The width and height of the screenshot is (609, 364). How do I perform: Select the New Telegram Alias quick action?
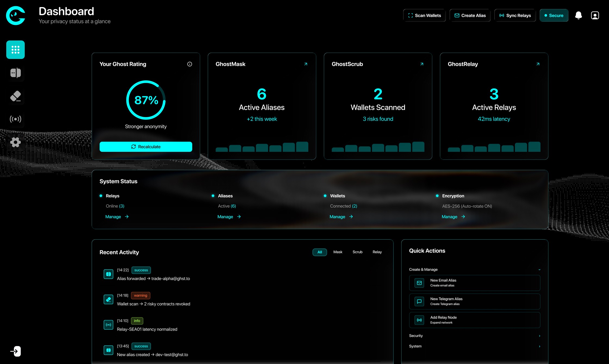474,301
